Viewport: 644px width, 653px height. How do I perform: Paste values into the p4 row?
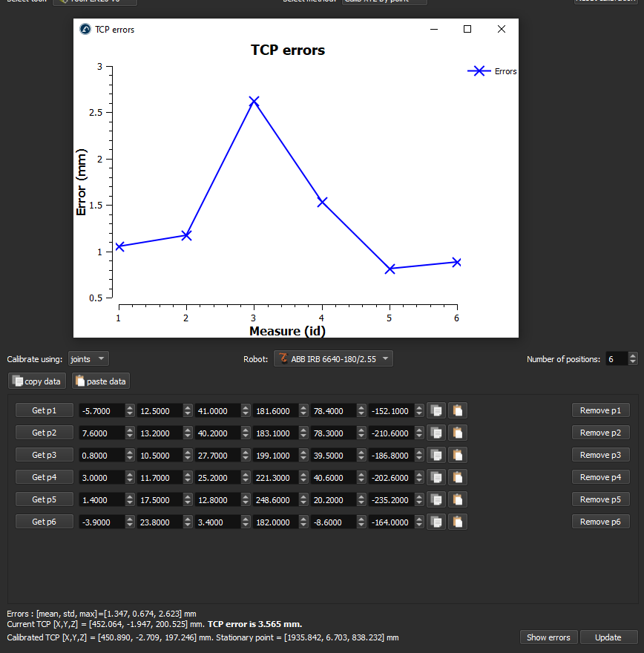(458, 477)
